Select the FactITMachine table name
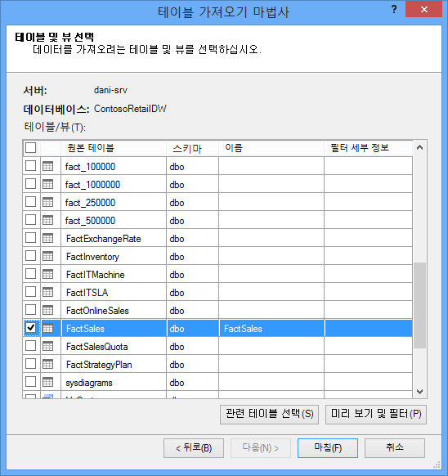The image size is (448, 476). (x=96, y=275)
